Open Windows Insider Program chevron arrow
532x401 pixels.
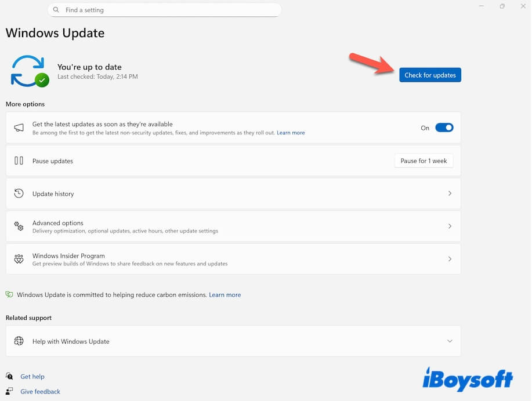(450, 259)
